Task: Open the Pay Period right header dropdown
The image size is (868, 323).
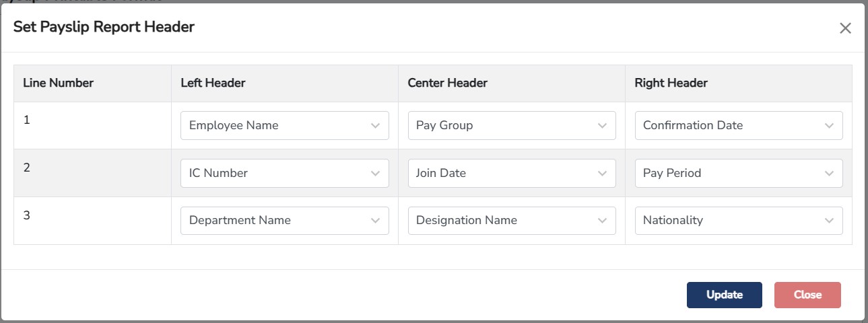Action: [738, 173]
